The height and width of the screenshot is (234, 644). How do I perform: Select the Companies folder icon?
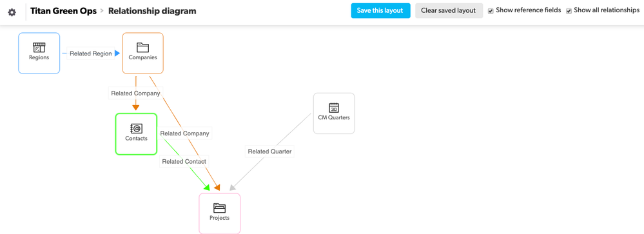143,48
